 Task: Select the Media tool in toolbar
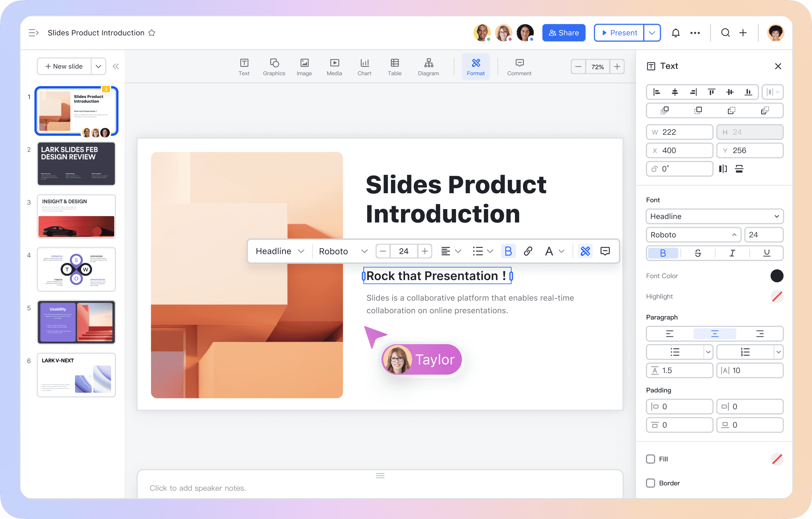[x=334, y=66]
